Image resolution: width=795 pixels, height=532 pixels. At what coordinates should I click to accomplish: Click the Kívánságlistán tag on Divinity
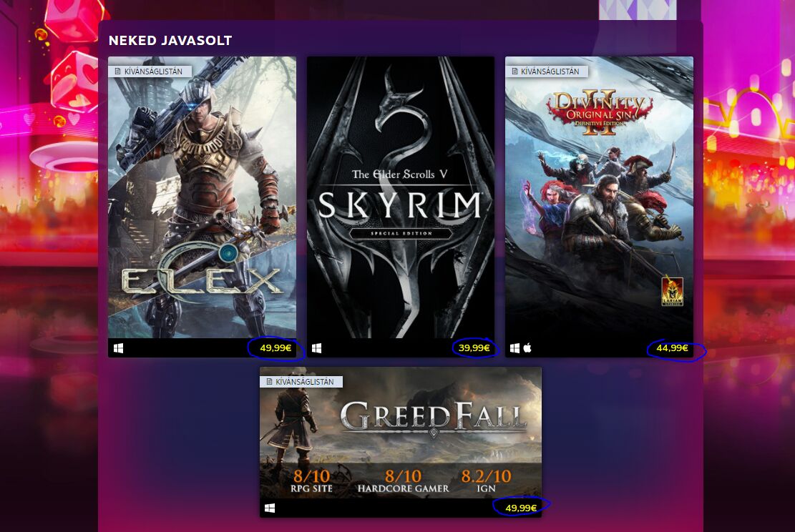click(x=547, y=72)
